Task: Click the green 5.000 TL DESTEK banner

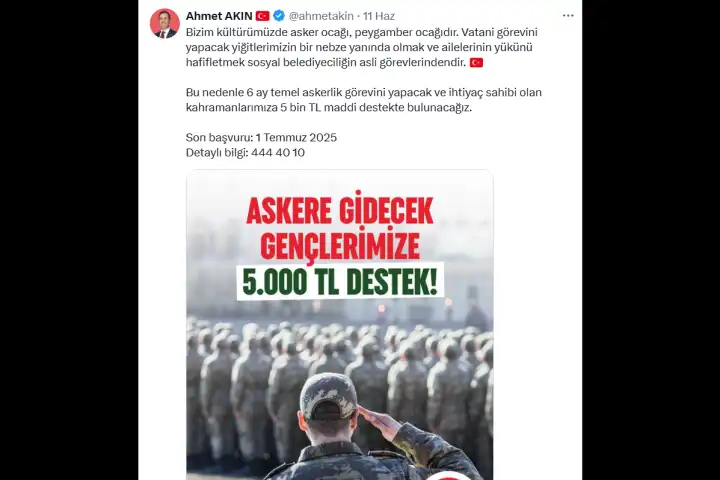Action: pyautogui.click(x=340, y=282)
